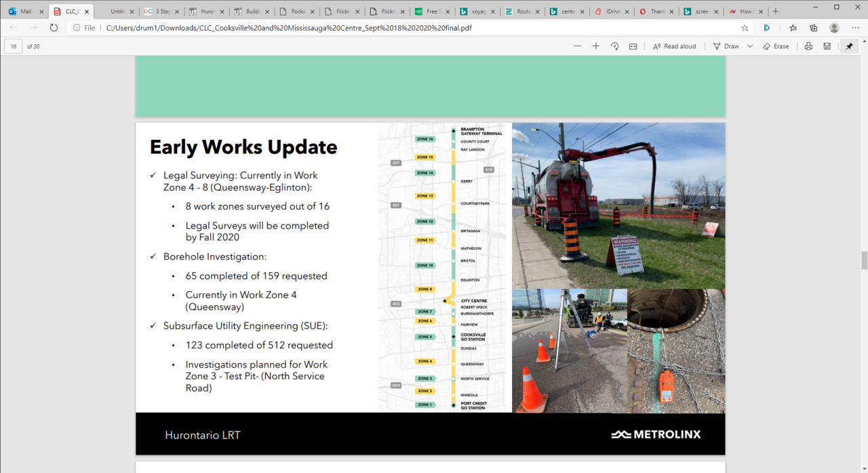Add this page to favorites star
Screen dimensions: 868x473
pyautogui.click(x=745, y=28)
